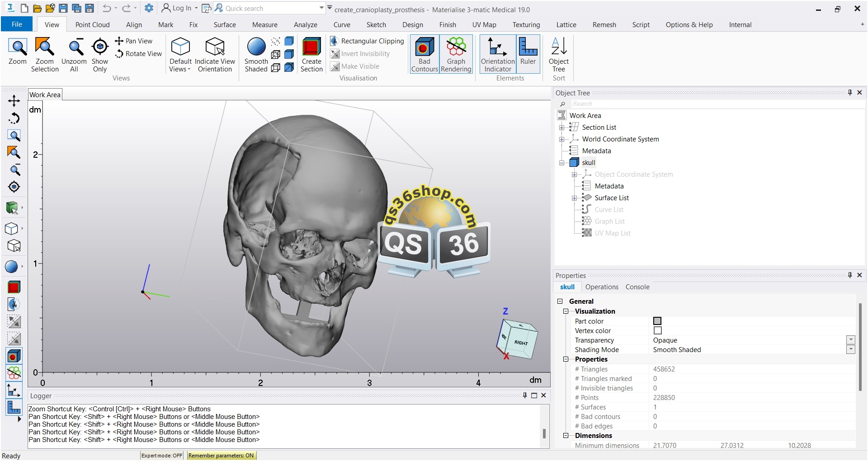
Task: Click the Logger scrollbar
Action: pyautogui.click(x=544, y=433)
